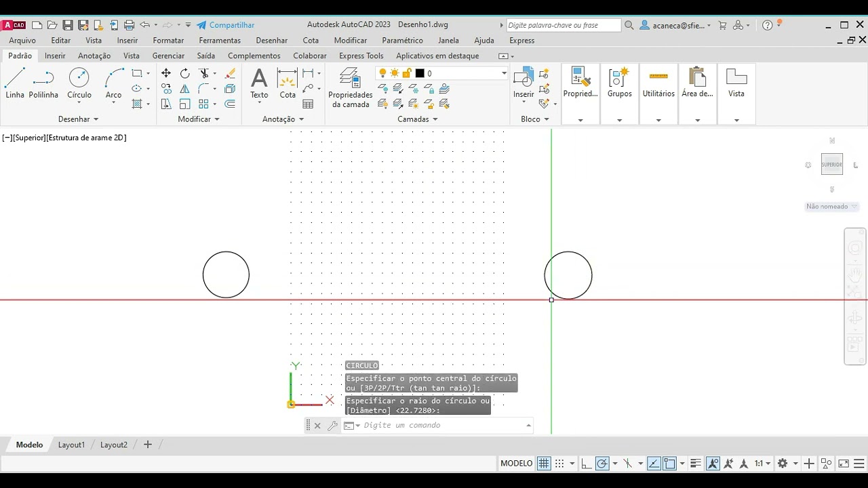The width and height of the screenshot is (868, 488).
Task: Select the Linha (line) tool
Action: 15,83
